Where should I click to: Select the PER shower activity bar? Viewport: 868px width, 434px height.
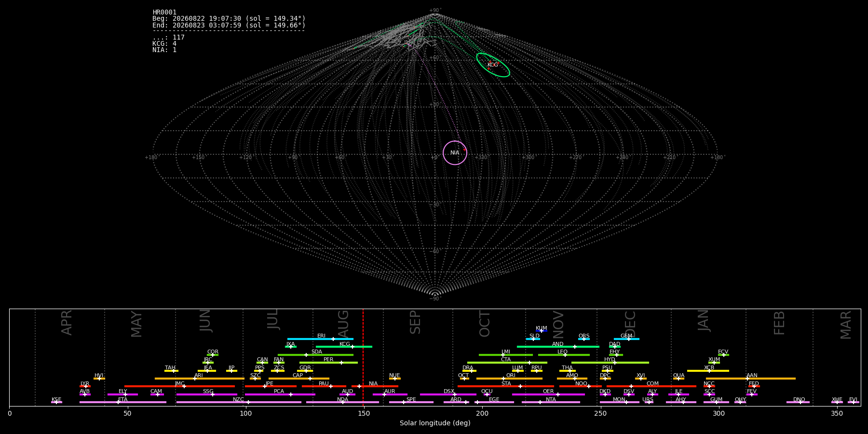pyautogui.click(x=328, y=363)
